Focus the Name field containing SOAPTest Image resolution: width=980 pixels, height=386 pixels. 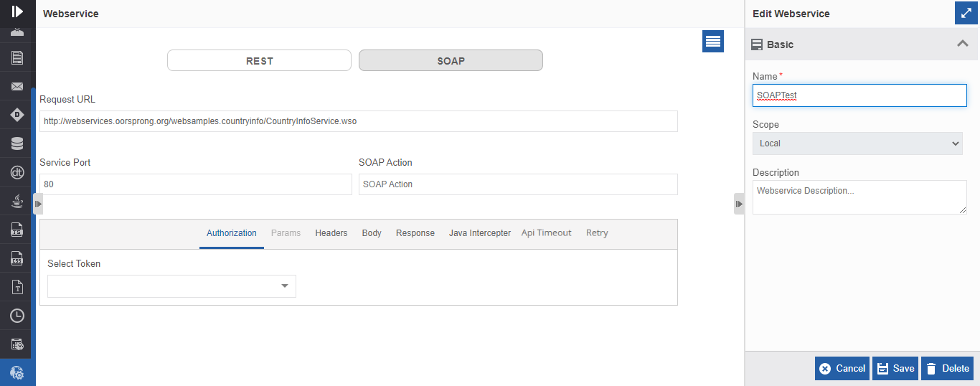pos(859,95)
